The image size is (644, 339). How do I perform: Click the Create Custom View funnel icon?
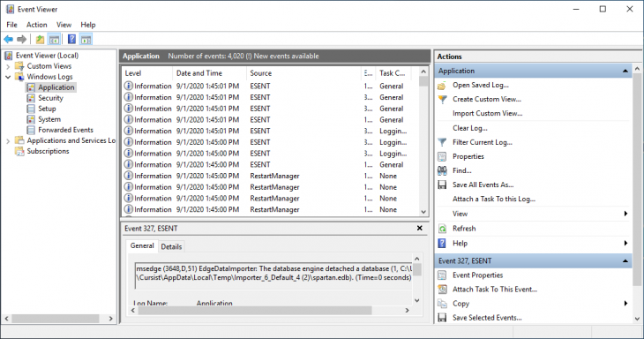coord(442,100)
